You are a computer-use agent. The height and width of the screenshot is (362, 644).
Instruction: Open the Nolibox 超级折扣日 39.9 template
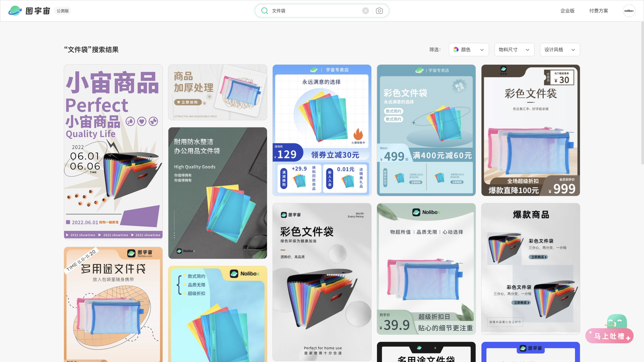click(x=426, y=269)
